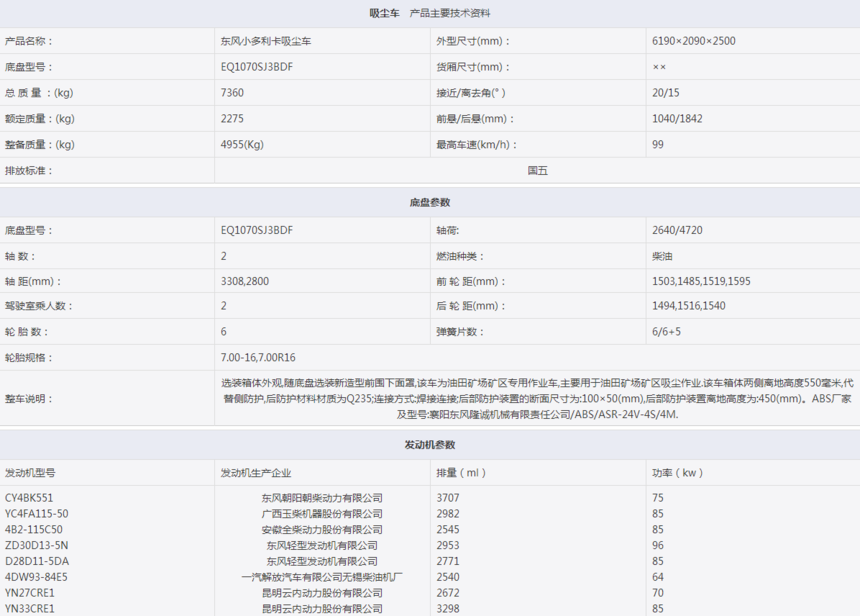Click front track value '1503,1485,1519,1595'
Image resolution: width=860 pixels, height=616 pixels.
701,281
